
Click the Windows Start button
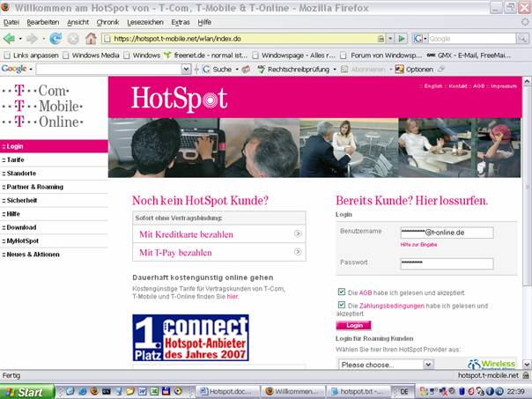(27, 392)
